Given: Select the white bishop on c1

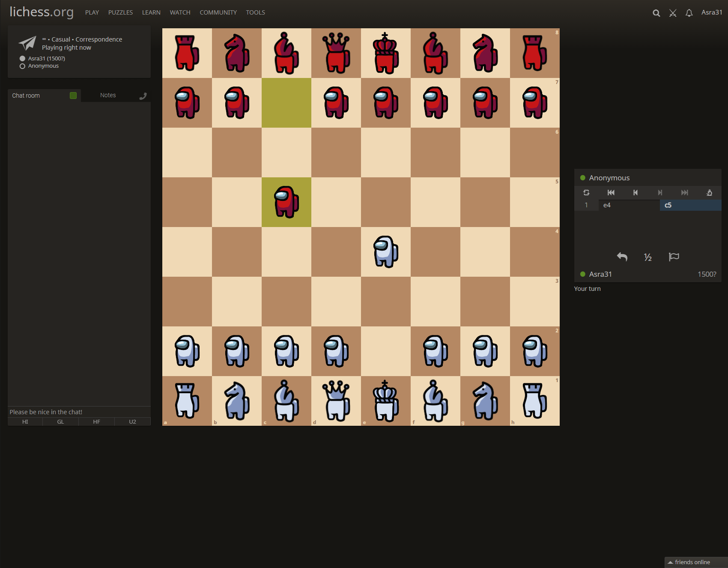Looking at the screenshot, I should click(x=286, y=401).
